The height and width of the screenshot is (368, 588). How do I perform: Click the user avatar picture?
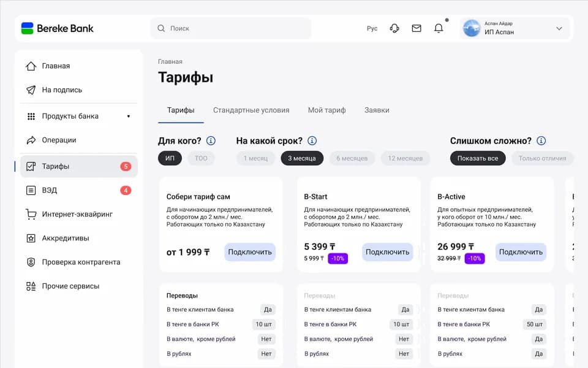pyautogui.click(x=471, y=28)
